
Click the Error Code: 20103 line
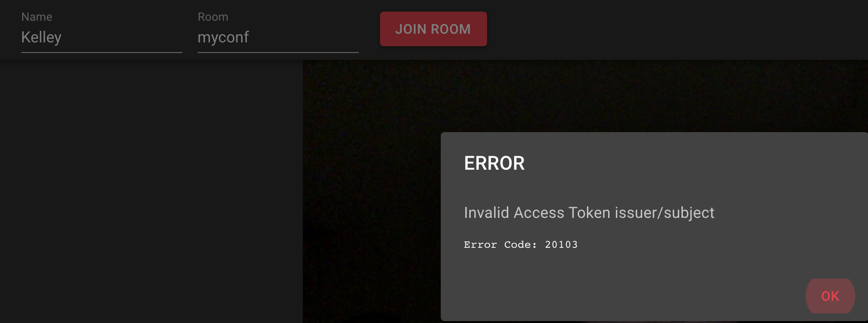(521, 244)
